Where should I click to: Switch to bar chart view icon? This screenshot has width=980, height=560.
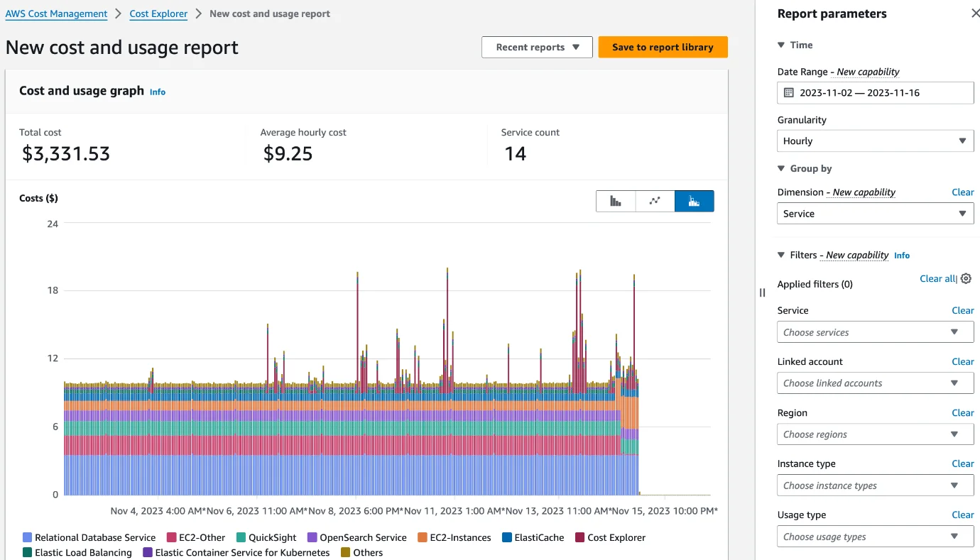(616, 202)
